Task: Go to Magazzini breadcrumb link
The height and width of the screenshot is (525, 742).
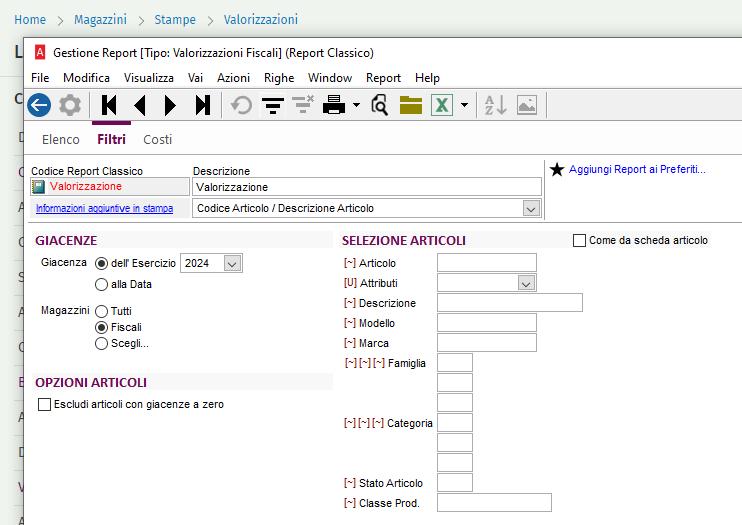Action: click(x=100, y=20)
